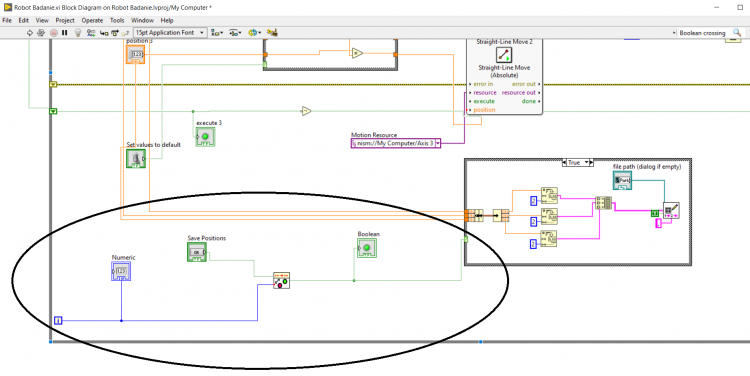The height and width of the screenshot is (376, 750).
Task: Open the Distribute Objects dropdown
Action: (x=235, y=33)
